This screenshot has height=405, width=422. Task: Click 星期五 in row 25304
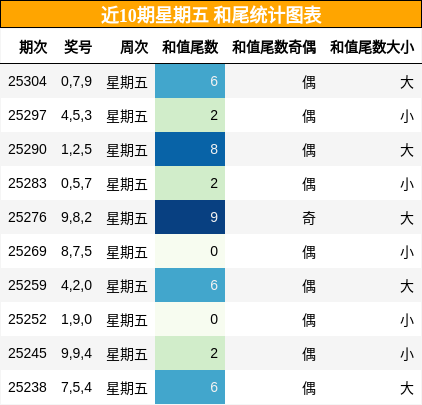pos(127,82)
